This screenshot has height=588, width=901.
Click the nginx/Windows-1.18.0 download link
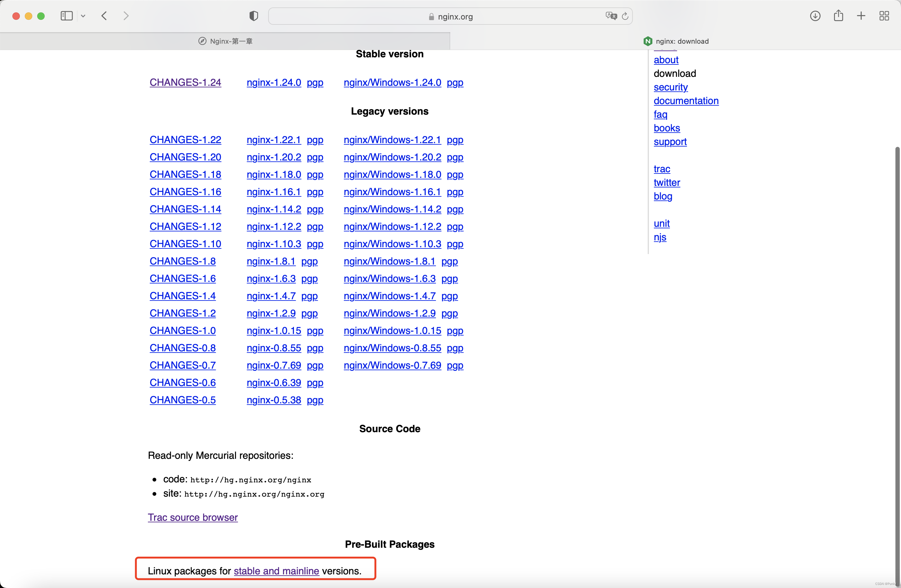point(392,174)
